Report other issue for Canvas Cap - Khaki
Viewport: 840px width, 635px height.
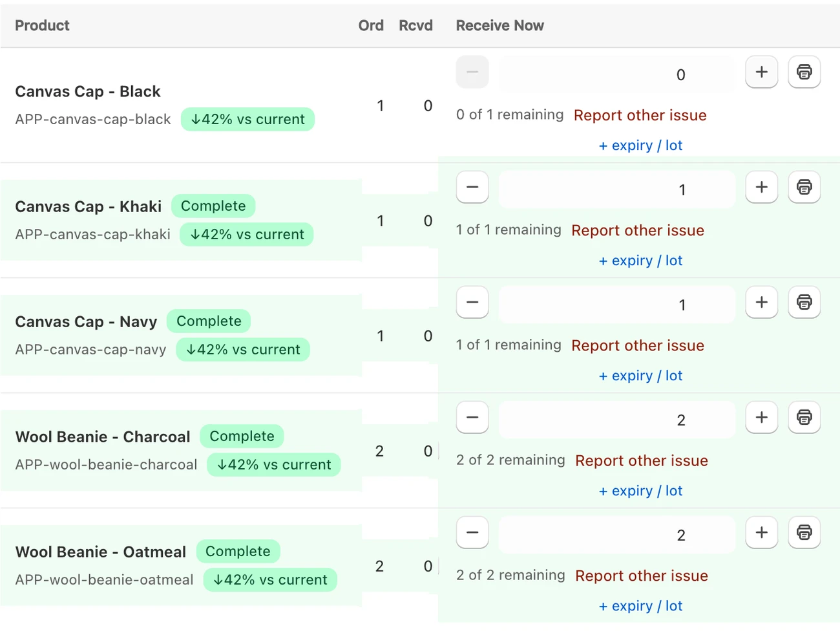point(638,230)
